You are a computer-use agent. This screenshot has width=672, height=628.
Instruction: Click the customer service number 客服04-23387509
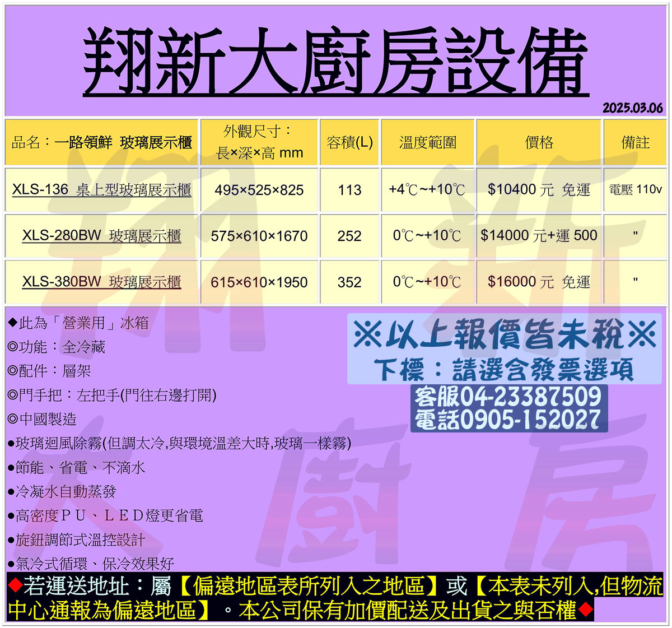pos(508,397)
